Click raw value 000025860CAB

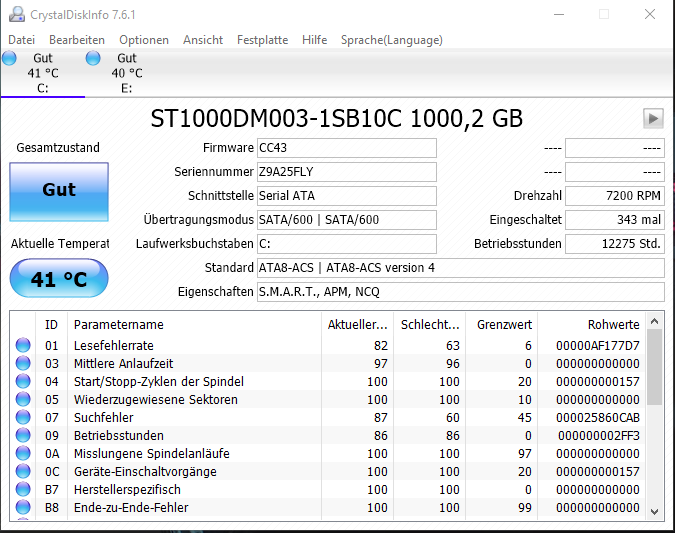(x=598, y=418)
